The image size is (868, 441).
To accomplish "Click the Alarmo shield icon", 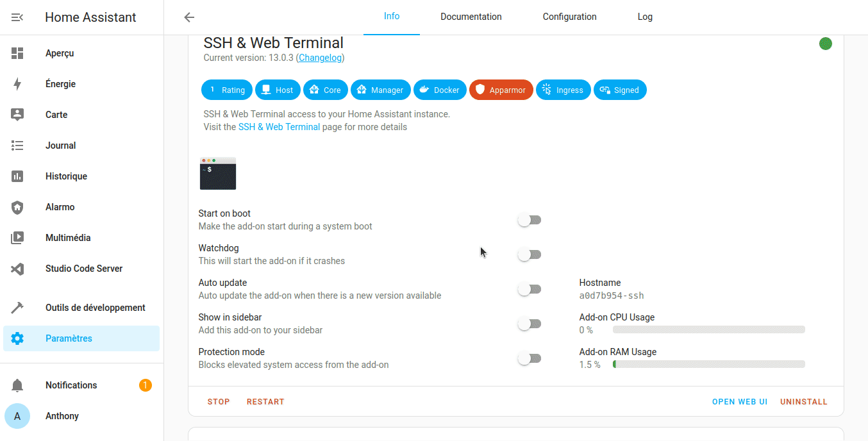I will coord(17,207).
